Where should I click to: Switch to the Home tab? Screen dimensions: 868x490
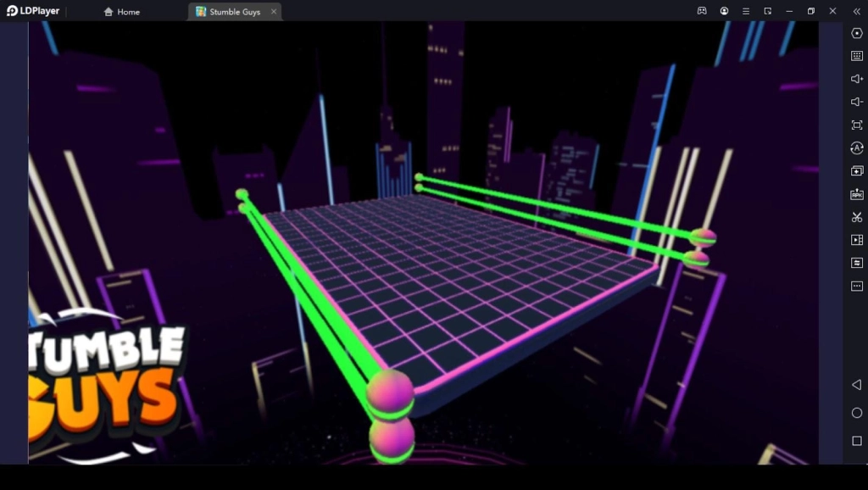pyautogui.click(x=122, y=12)
